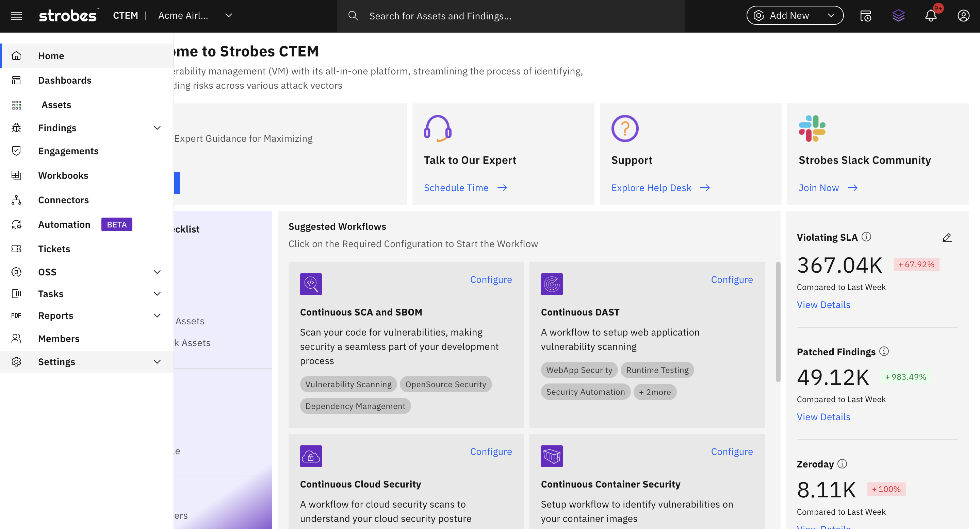Click the Assets grid icon
The width and height of the screenshot is (980, 529).
point(16,105)
